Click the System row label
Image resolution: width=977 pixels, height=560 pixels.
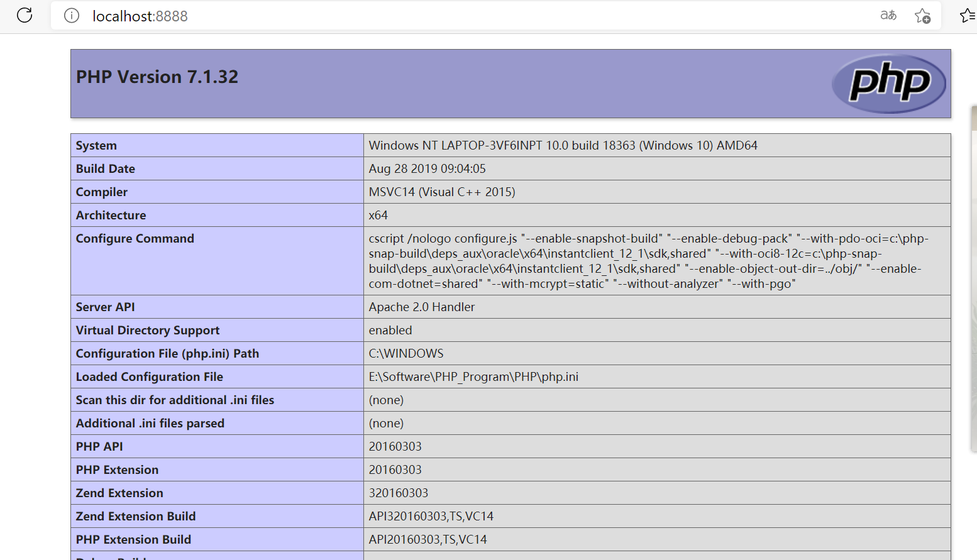(96, 145)
